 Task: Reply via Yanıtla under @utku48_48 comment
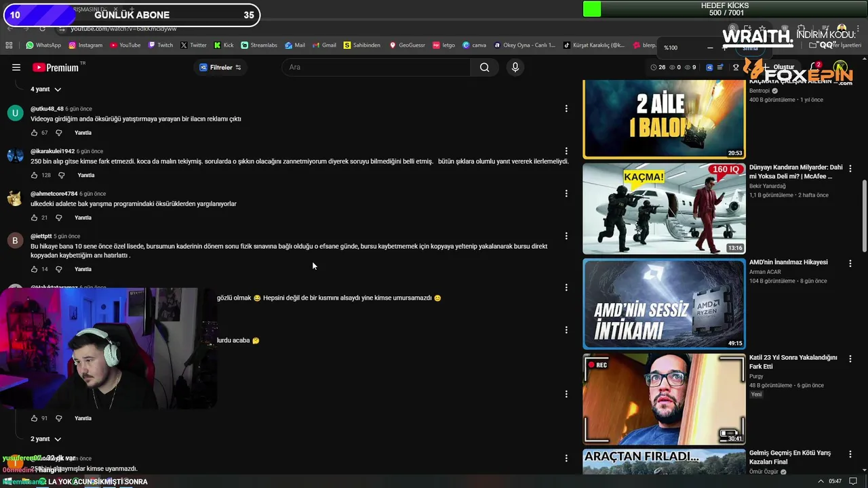(x=83, y=133)
